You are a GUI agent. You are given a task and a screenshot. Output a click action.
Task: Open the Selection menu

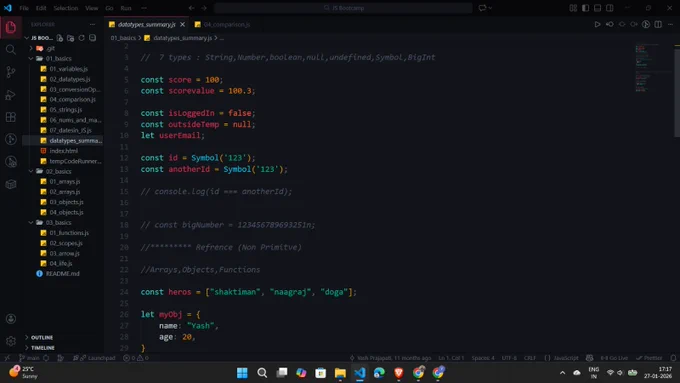[x=66, y=8]
